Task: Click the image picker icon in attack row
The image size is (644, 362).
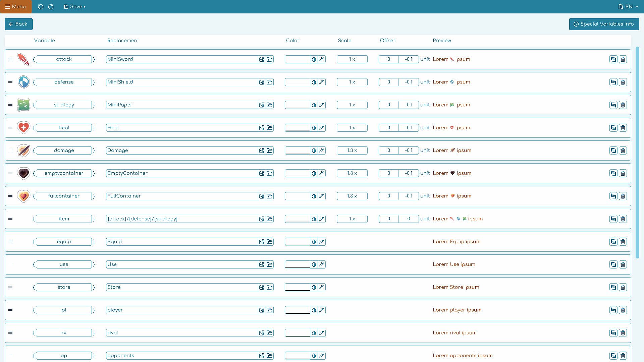Action: click(262, 59)
